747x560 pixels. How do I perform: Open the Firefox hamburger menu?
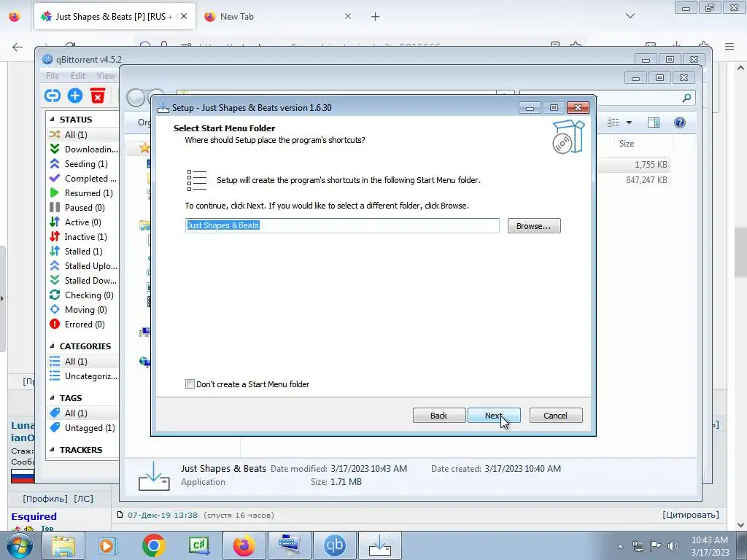click(729, 46)
